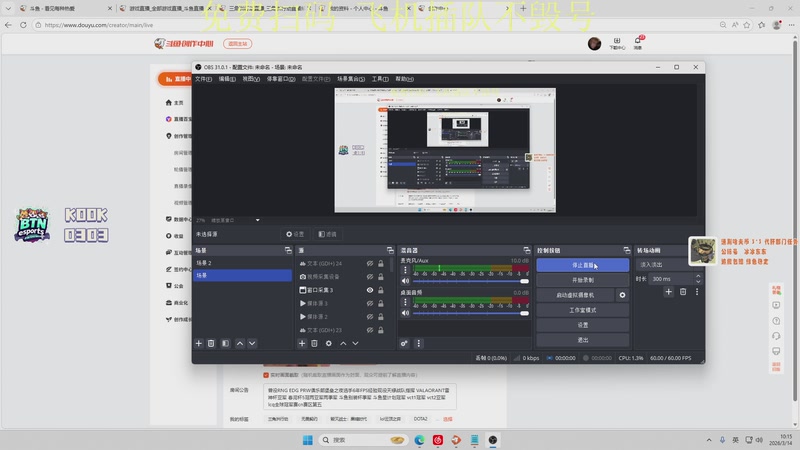
Task: Open 桌面音频 channel options dots
Action: click(x=406, y=302)
